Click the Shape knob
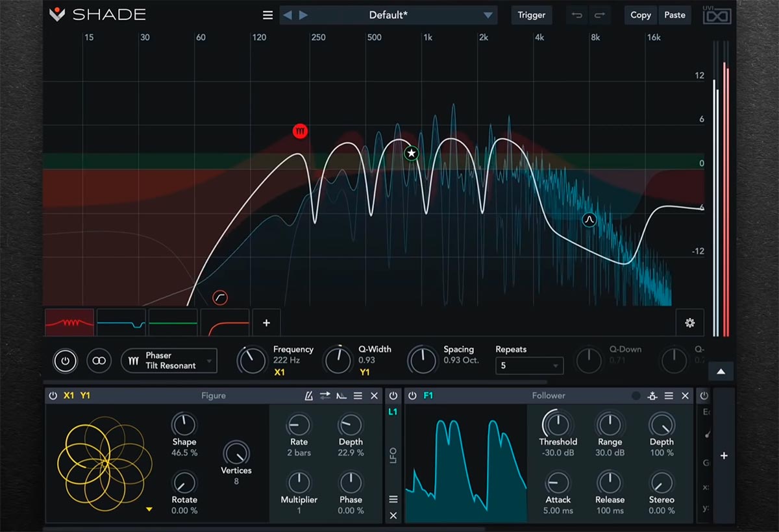The image size is (779, 532). pos(184,425)
